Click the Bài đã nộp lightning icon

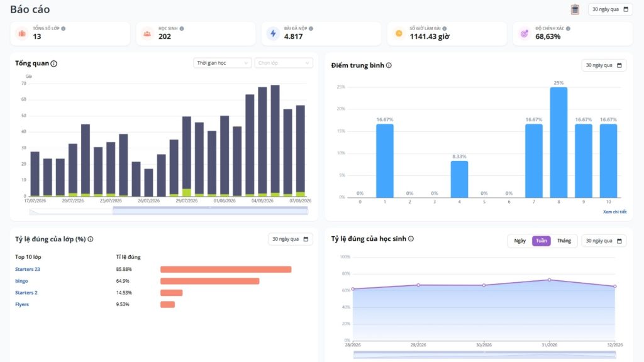click(x=273, y=33)
